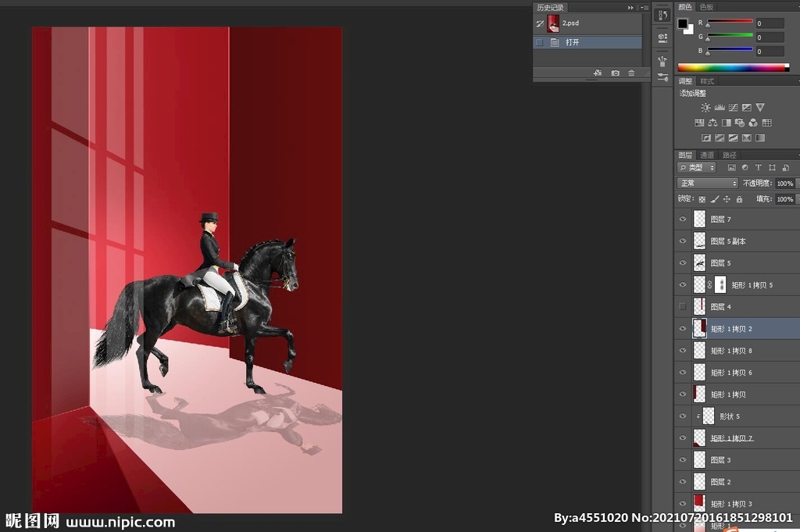The width and height of the screenshot is (800, 532).
Task: Click the camera icon to create new snapshot
Action: (615, 73)
